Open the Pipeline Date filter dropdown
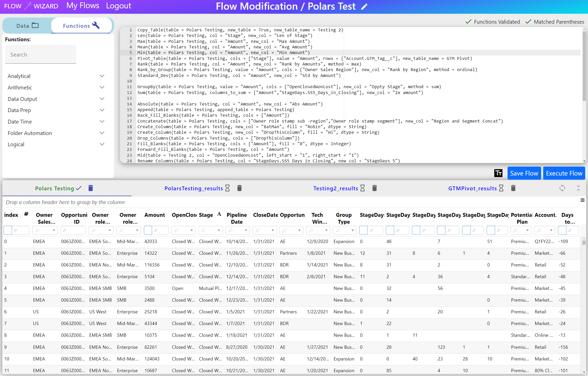Image resolution: width=588 pixels, height=376 pixels. point(246,230)
